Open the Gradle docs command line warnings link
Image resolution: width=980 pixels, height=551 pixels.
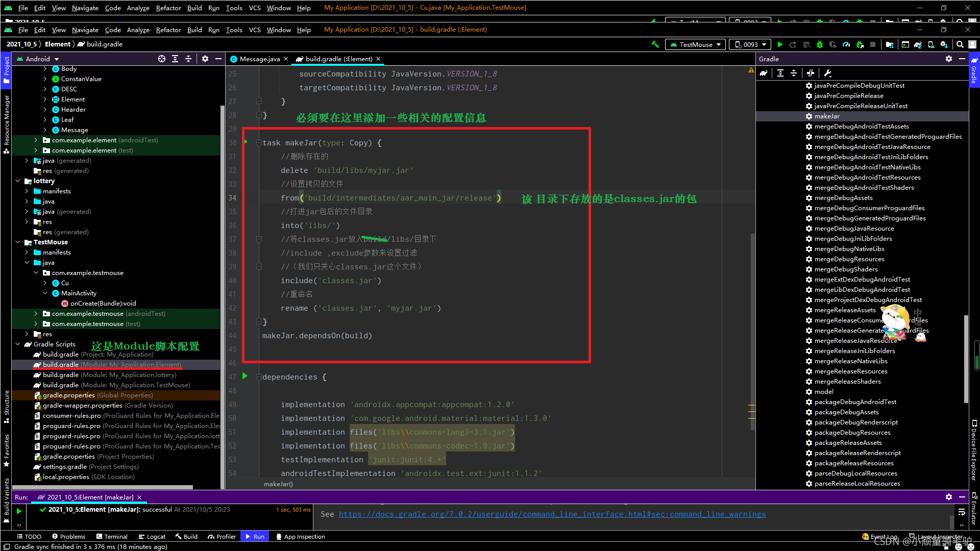[x=552, y=514]
